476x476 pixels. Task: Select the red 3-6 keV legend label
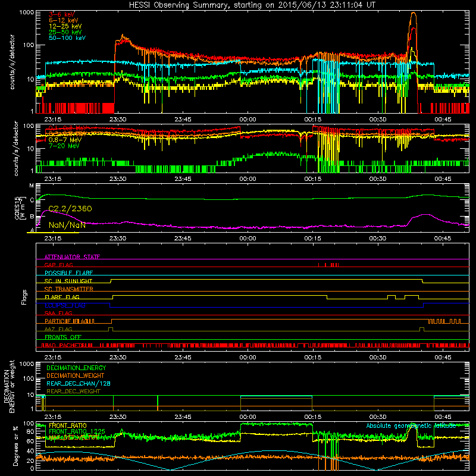pyautogui.click(x=62, y=14)
